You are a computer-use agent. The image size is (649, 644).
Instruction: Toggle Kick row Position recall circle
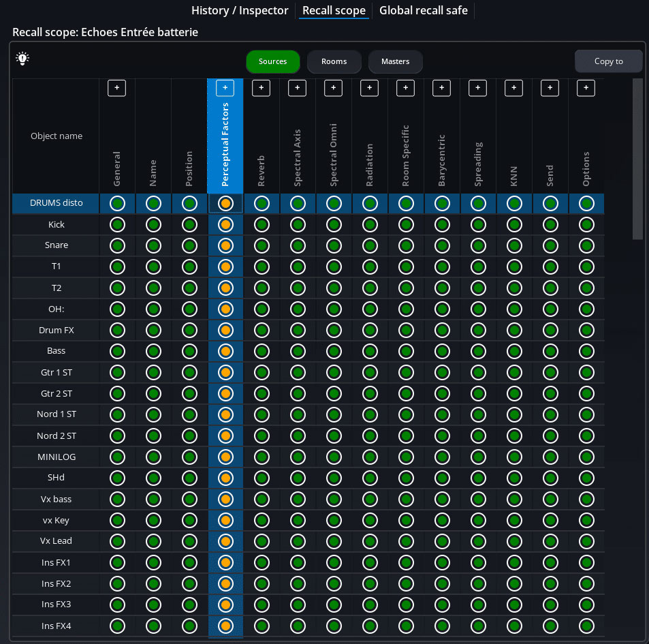tap(189, 224)
